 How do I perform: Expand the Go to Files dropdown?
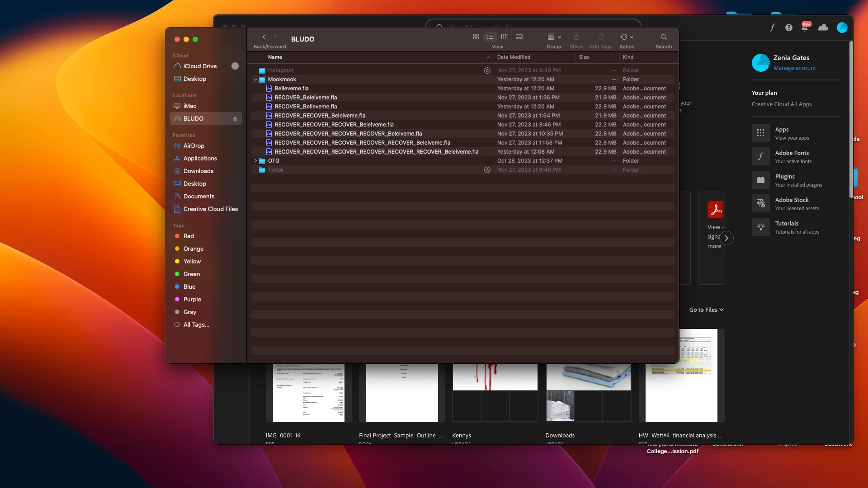706,310
